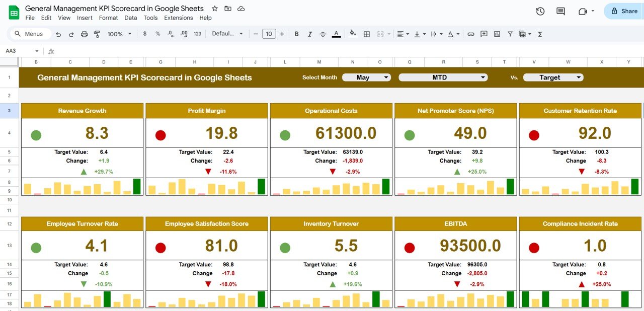Viewport: 644px width, 311px height.
Task: Click the create filter icon
Action: pos(510,34)
